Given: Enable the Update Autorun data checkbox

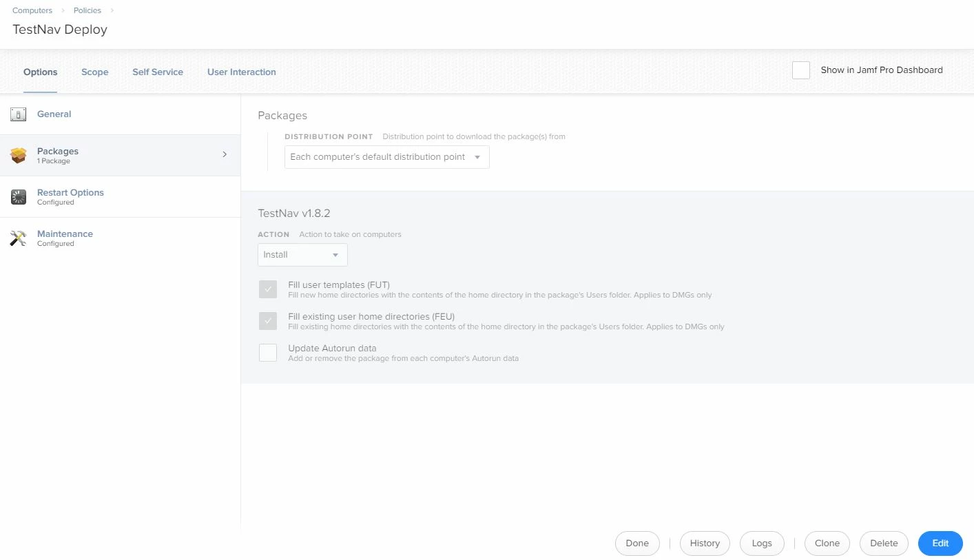Looking at the screenshot, I should coord(268,353).
